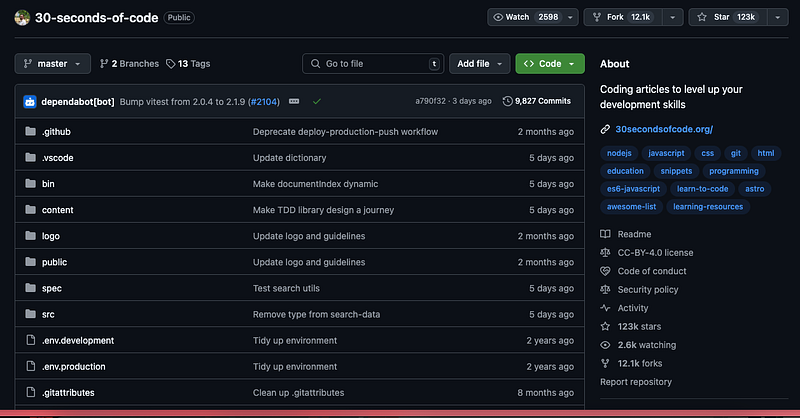Screen dimensions: 800x418
Task: Open the Star lists dropdown arrow
Action: [778, 17]
